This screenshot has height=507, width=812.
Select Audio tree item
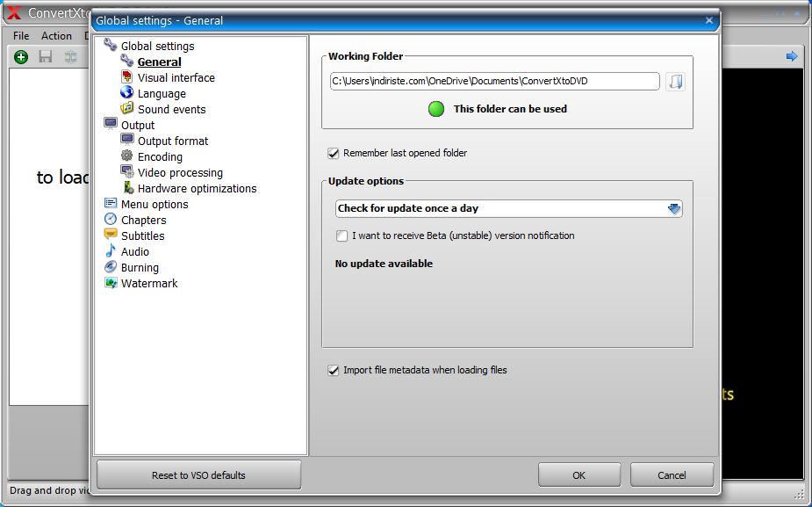[x=134, y=252]
